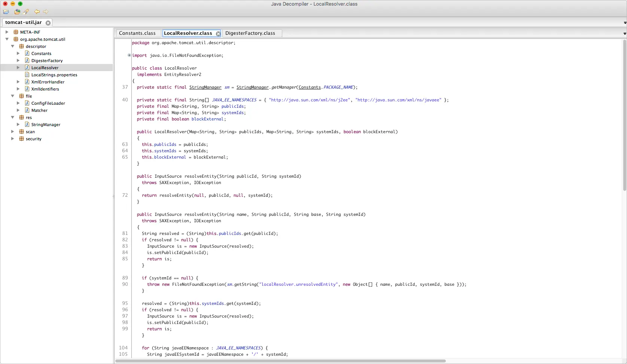The width and height of the screenshot is (627, 364).
Task: Expand the Constants class node
Action: click(18, 53)
